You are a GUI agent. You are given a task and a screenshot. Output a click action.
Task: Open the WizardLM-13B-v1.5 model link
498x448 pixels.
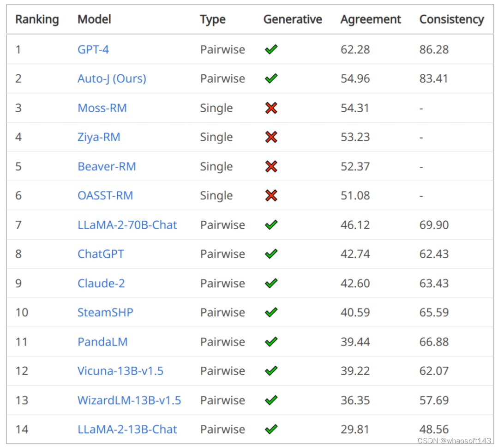click(x=129, y=400)
